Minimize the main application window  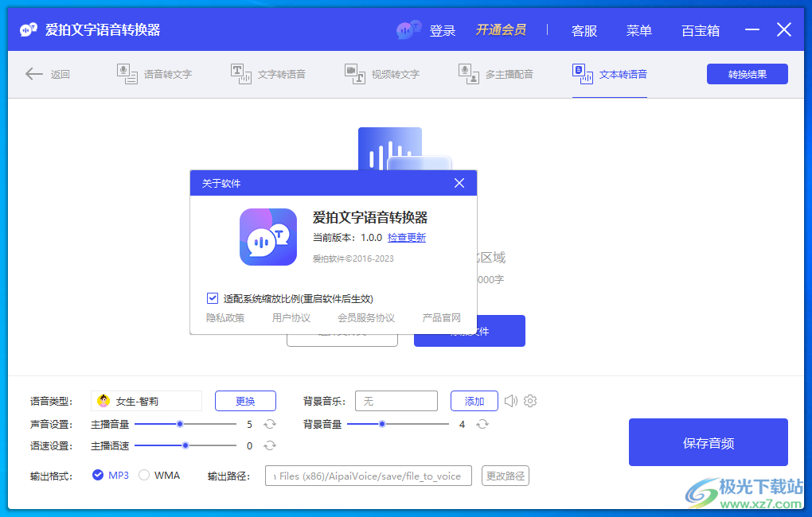pos(752,29)
